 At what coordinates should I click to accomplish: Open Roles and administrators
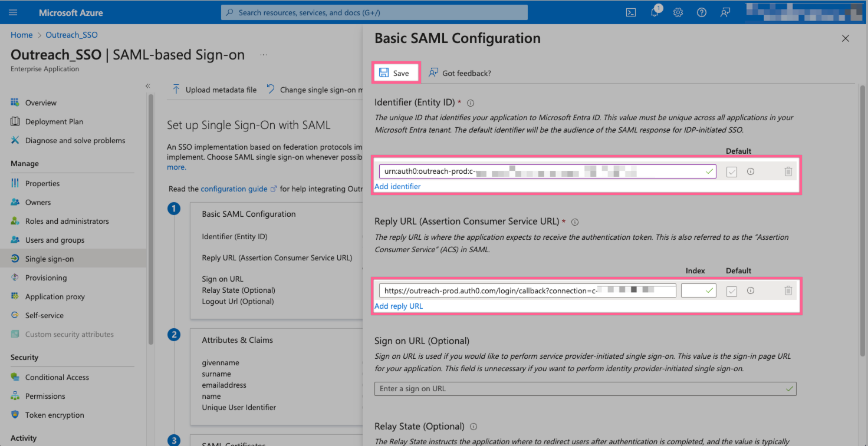[67, 221]
